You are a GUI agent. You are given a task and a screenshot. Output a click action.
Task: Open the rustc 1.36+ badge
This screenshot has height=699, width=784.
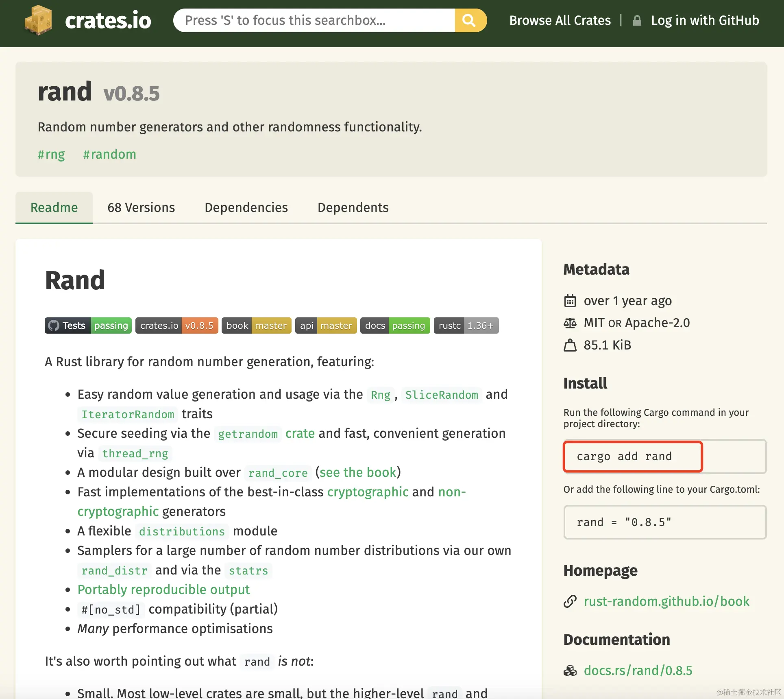(466, 325)
